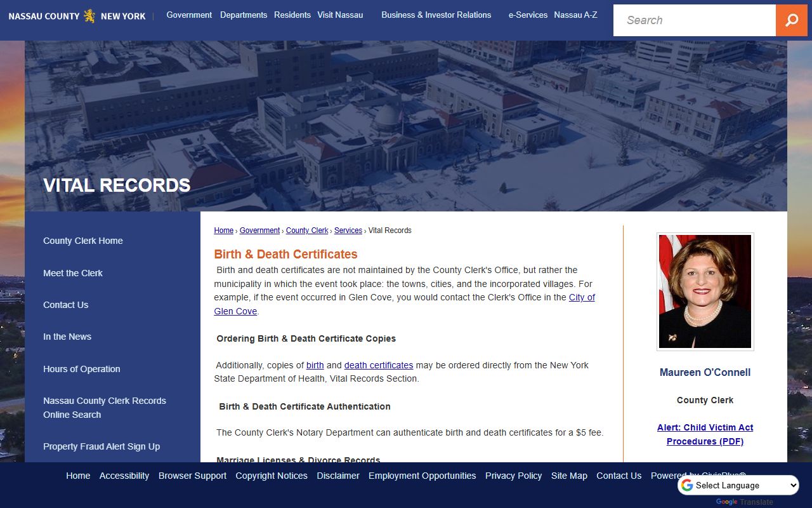The height and width of the screenshot is (508, 812).
Task: Open the Select Language dropdown
Action: pyautogui.click(x=745, y=486)
